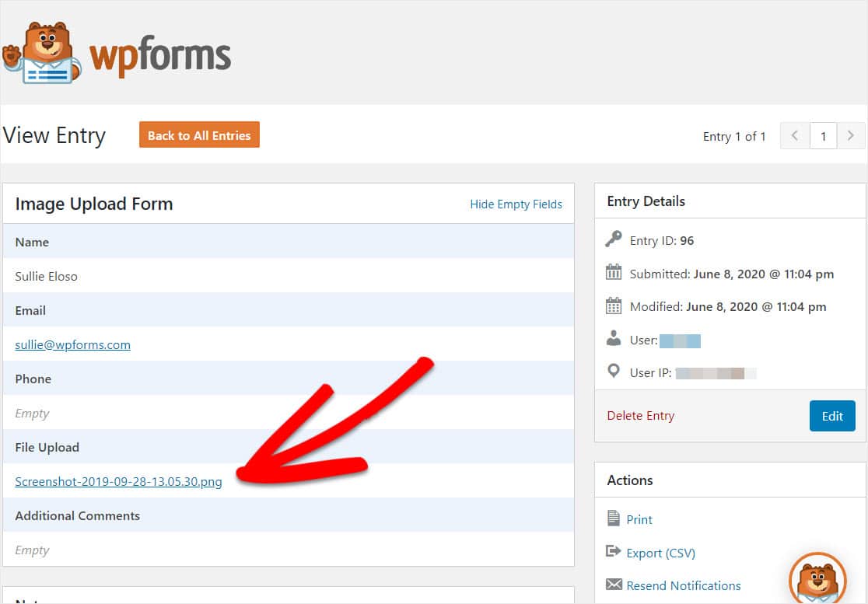Screen dimensions: 868x604
Task: Click the Image Upload Form title
Action: coord(94,204)
